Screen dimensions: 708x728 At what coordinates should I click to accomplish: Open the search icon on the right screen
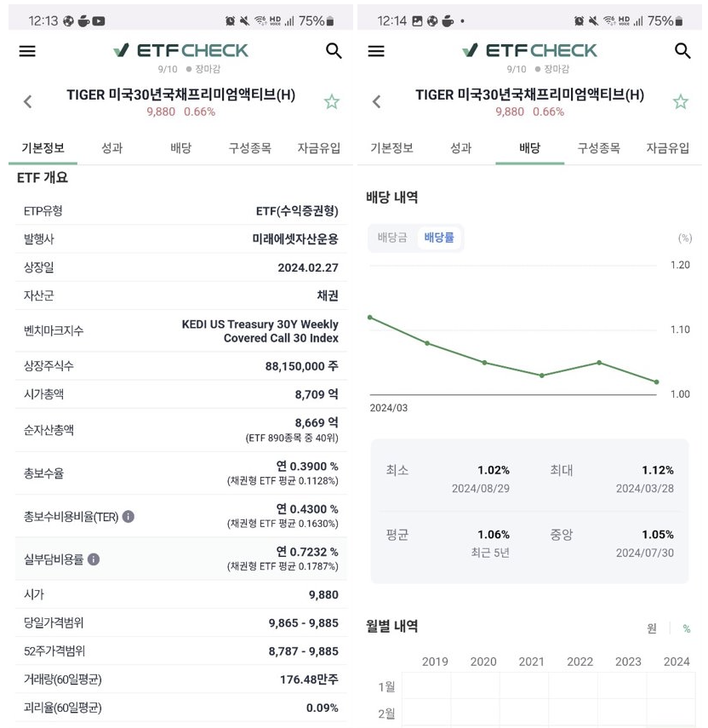click(x=683, y=51)
